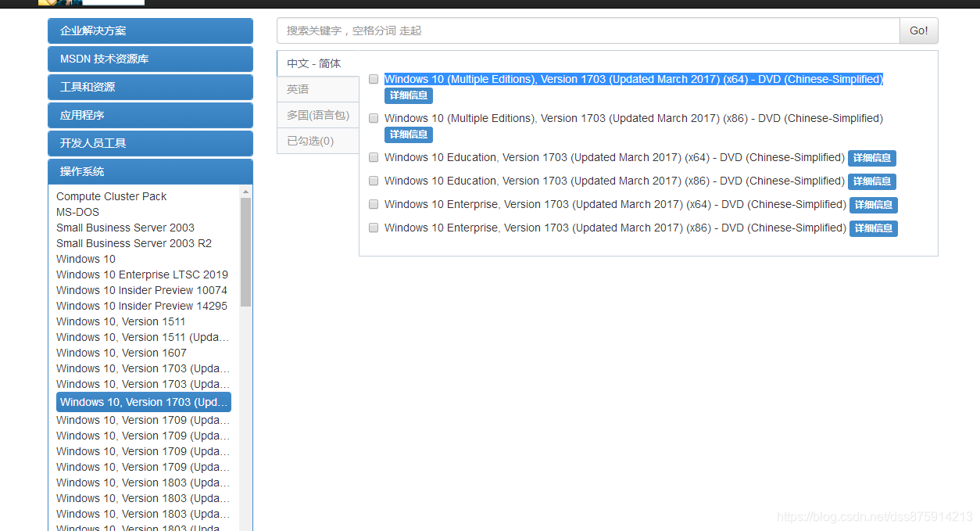Click the OS list scrollbar thumb

coord(245,252)
